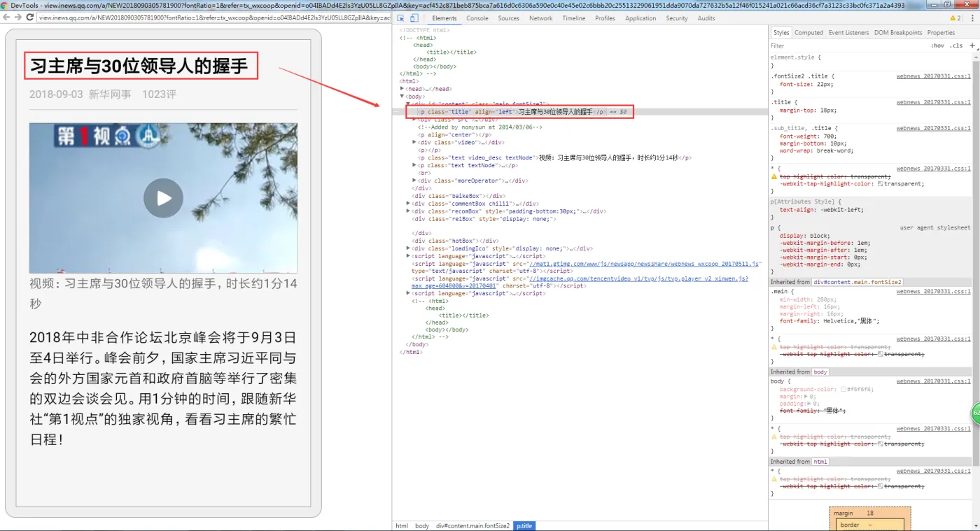Activate the inspect element picker icon
Screen dimensions: 980x531
(x=400, y=18)
